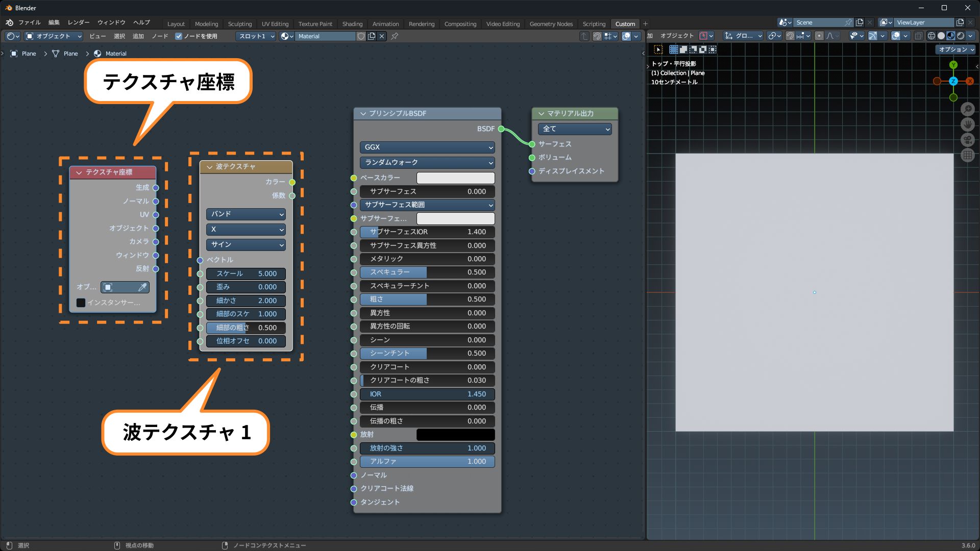980x551 pixels.
Task: Select wireframe viewport shading mode
Action: (932, 36)
